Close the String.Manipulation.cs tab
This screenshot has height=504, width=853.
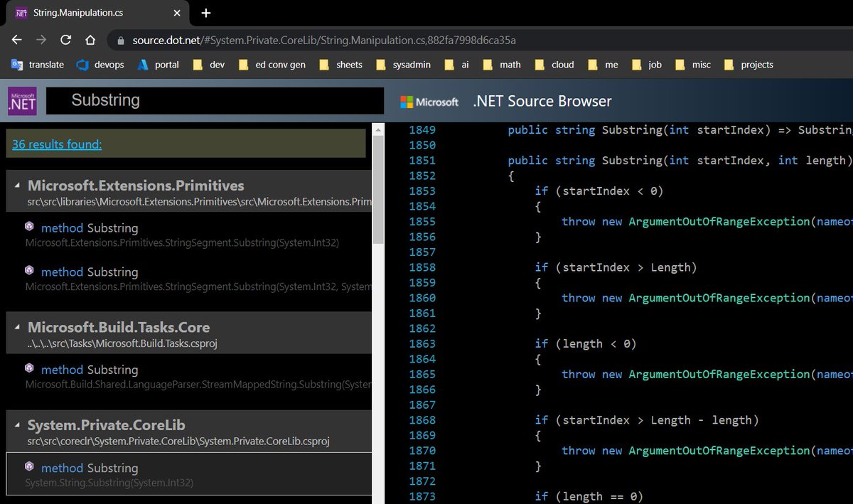tap(176, 13)
